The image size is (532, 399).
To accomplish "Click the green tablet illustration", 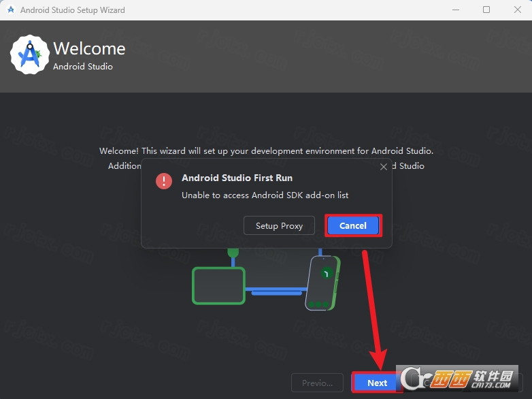I will pyautogui.click(x=218, y=285).
